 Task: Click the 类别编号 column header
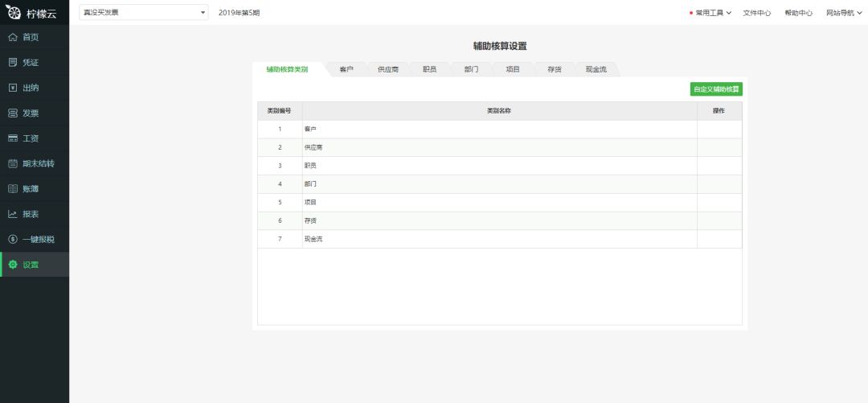coord(280,111)
